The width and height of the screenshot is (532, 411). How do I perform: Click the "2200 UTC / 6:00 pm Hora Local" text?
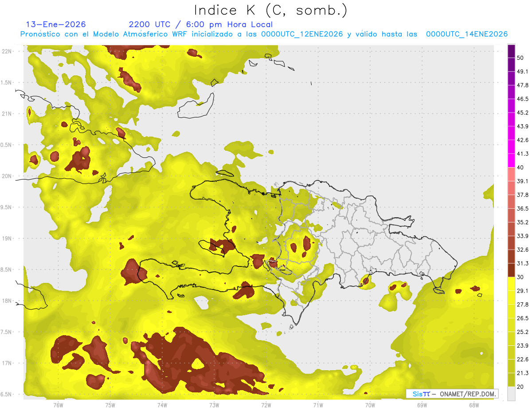point(201,24)
